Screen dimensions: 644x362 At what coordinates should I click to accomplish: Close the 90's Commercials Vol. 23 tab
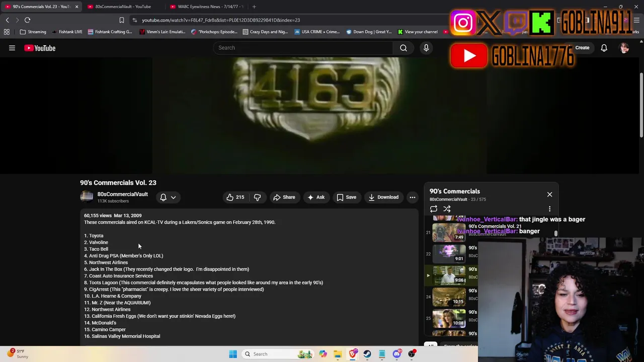click(76, 7)
